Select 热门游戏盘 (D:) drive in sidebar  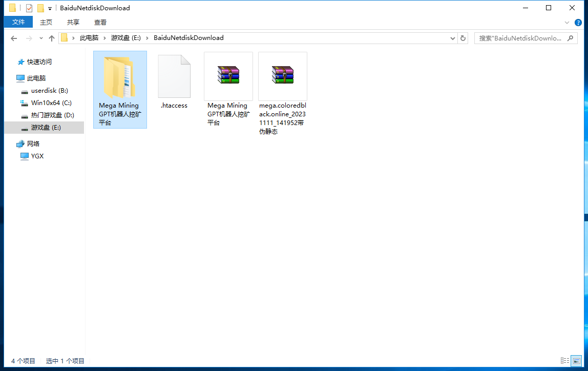[x=52, y=115]
